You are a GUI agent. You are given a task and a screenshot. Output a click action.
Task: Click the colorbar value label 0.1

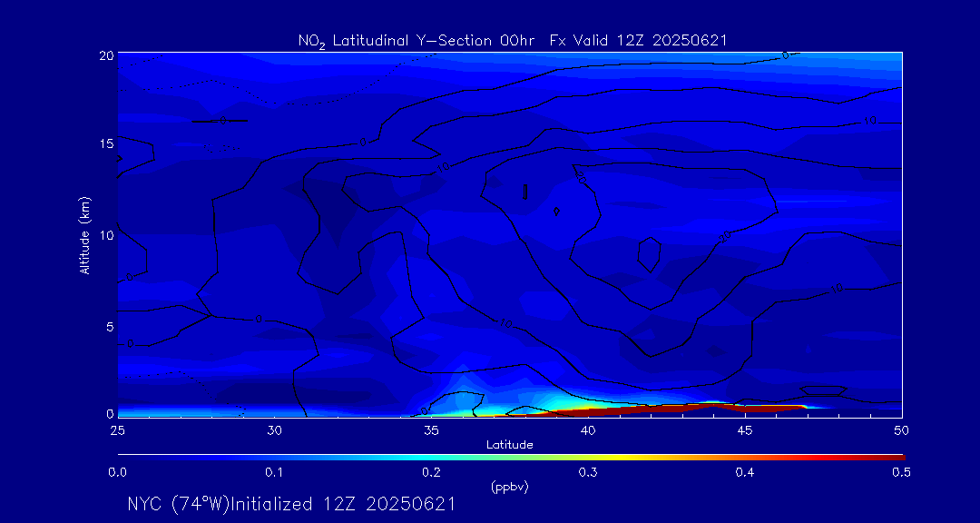275,473
